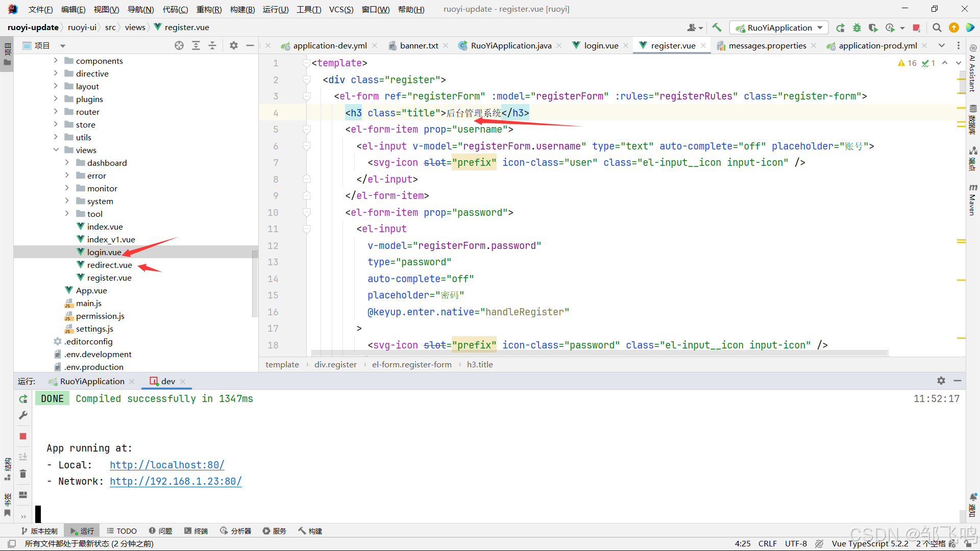Fold the template tag at line 1
Image resolution: width=980 pixels, height=551 pixels.
(306, 63)
